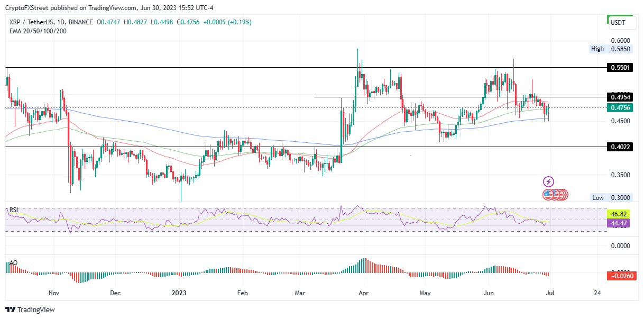
Task: Click the May label on time axis
Action: coord(426,293)
